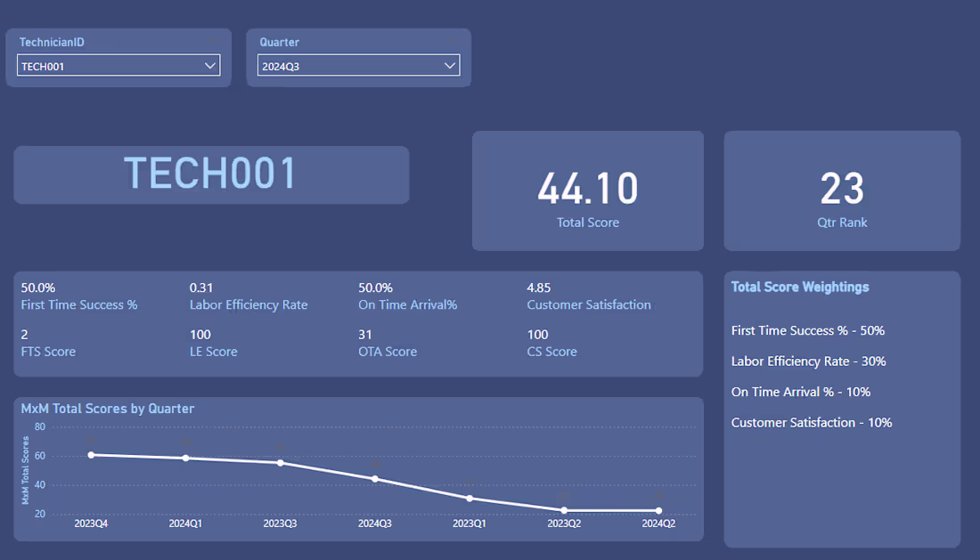Select the TECH001 header card

(210, 174)
